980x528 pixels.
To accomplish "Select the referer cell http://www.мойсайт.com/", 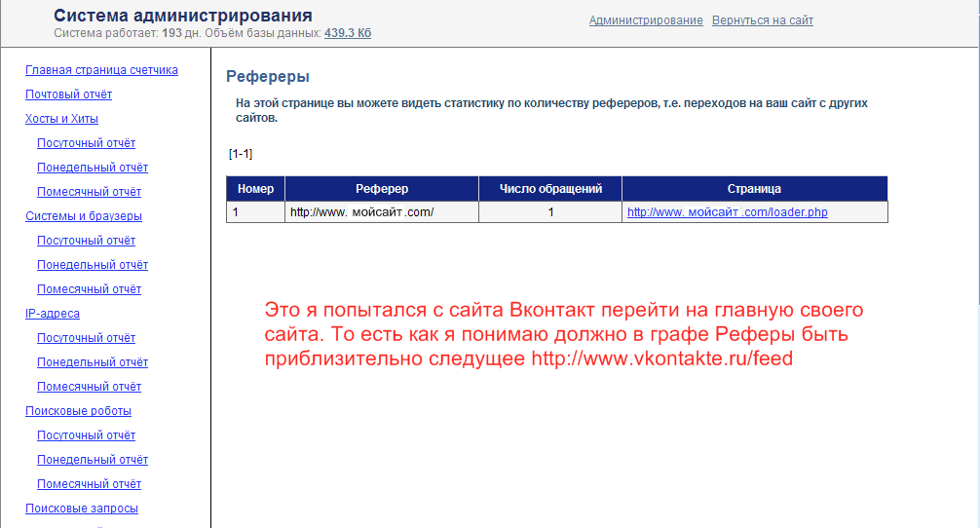I will 382,212.
